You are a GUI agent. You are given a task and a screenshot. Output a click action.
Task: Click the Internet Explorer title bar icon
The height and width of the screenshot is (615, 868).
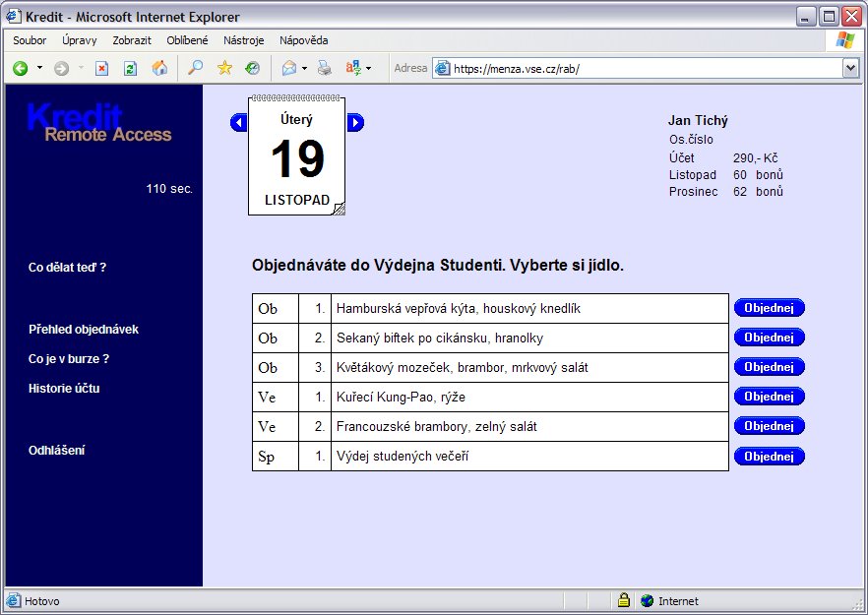click(x=14, y=16)
